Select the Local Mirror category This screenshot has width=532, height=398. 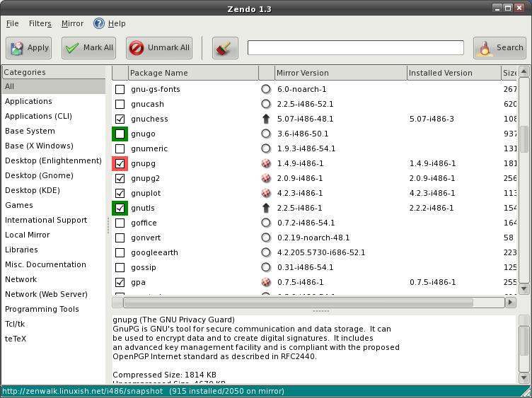point(54,235)
